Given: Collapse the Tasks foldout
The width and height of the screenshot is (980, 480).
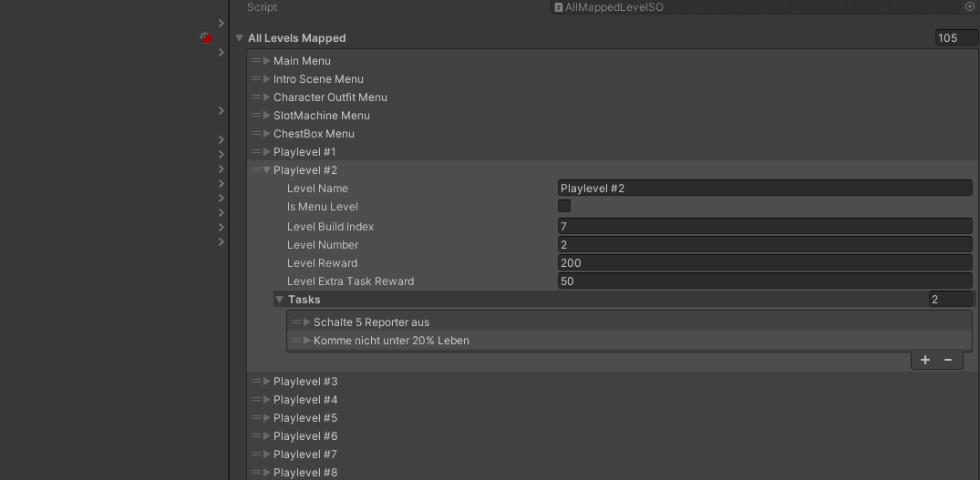Looking at the screenshot, I should click(279, 300).
